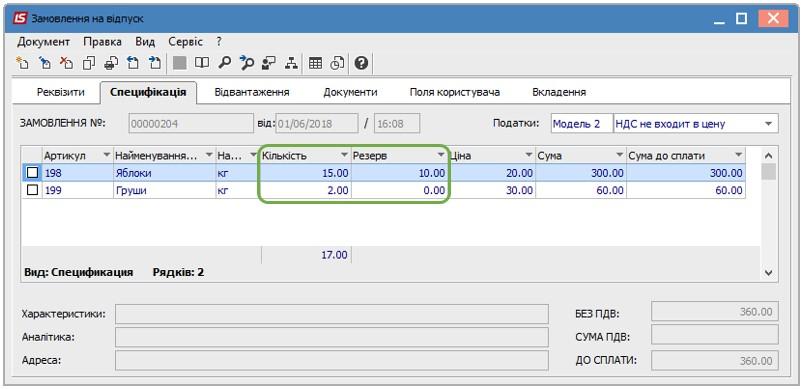803x389 pixels.
Task: Click the print document toolbar icon
Action: click(x=111, y=63)
